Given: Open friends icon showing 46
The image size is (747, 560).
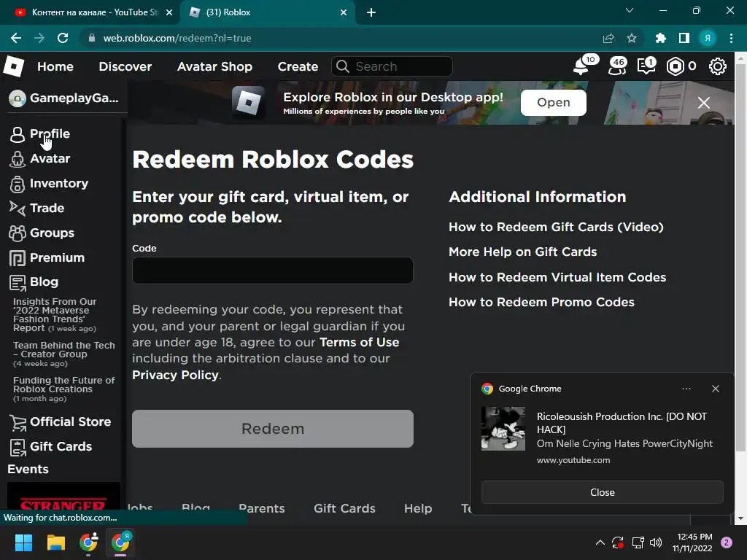Looking at the screenshot, I should click(x=617, y=66).
